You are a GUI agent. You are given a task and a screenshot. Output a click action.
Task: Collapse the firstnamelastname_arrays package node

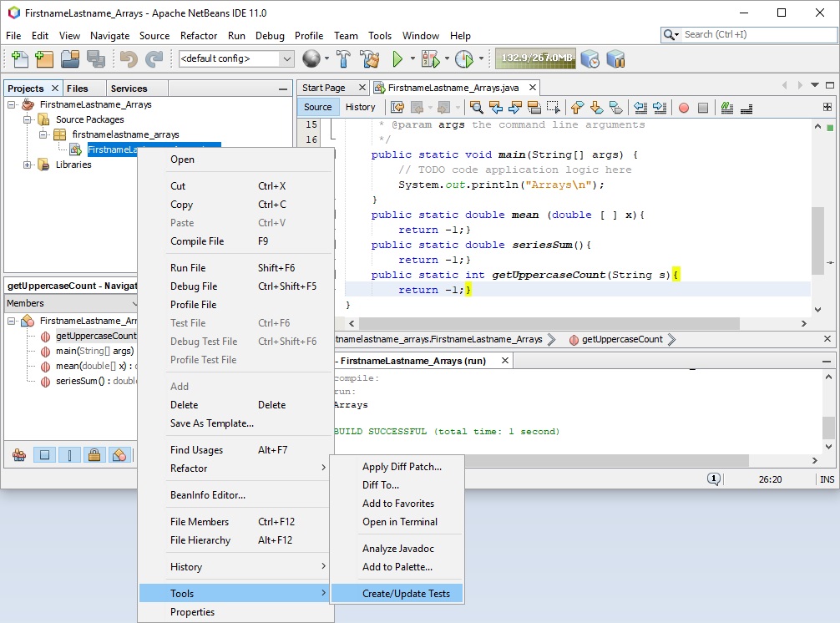43,134
